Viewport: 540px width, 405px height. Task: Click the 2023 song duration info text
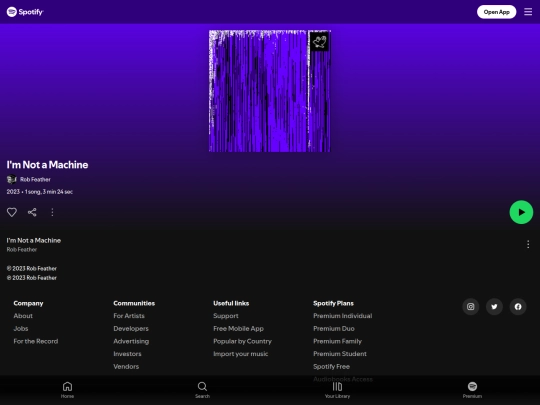click(40, 192)
